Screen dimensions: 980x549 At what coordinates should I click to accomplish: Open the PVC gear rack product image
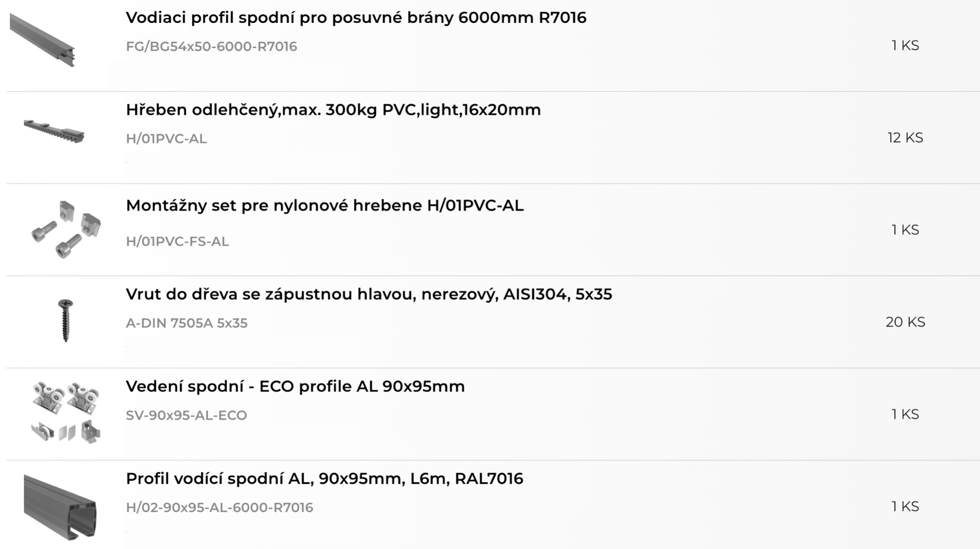(x=54, y=131)
